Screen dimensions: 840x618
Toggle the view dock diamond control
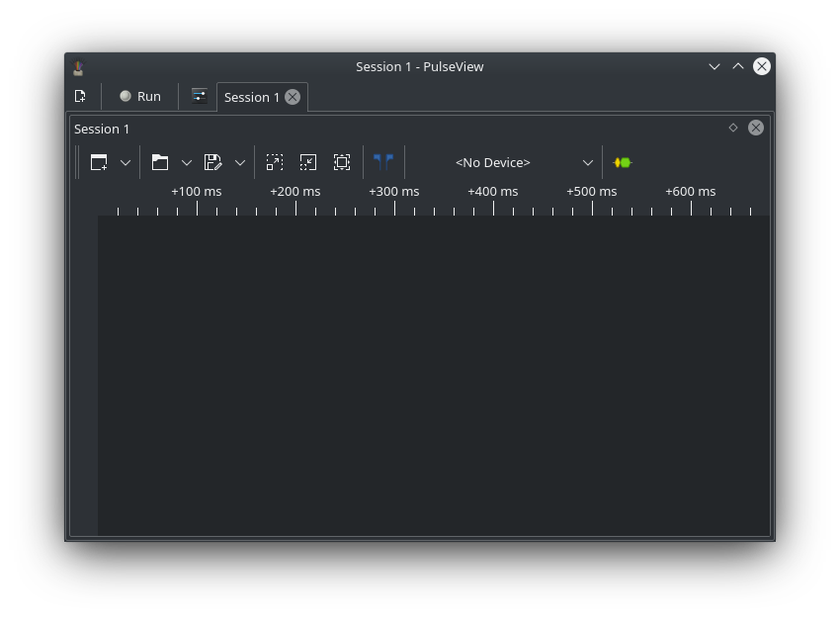pyautogui.click(x=732, y=128)
